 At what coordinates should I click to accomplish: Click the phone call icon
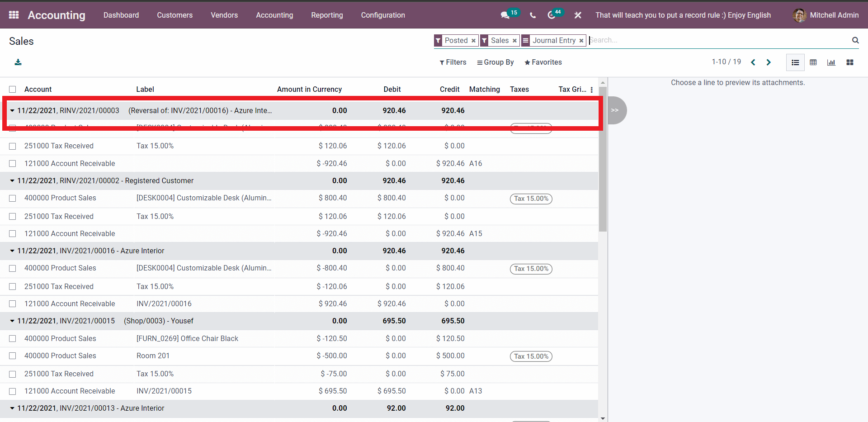533,15
